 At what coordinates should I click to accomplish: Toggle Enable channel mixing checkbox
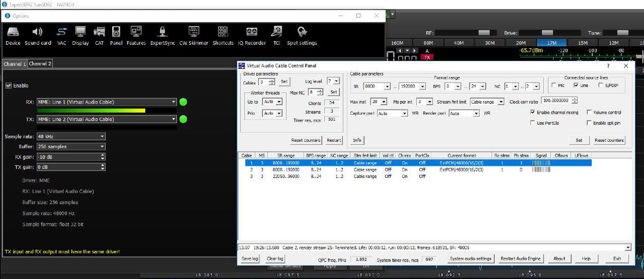533,112
